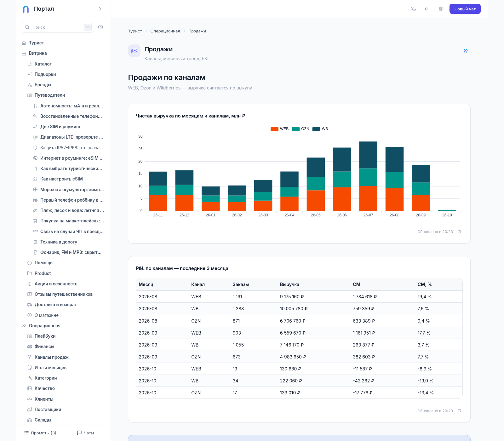504x441 pixels.
Task: Toggle the OZN series in chart legend
Action: 301,129
